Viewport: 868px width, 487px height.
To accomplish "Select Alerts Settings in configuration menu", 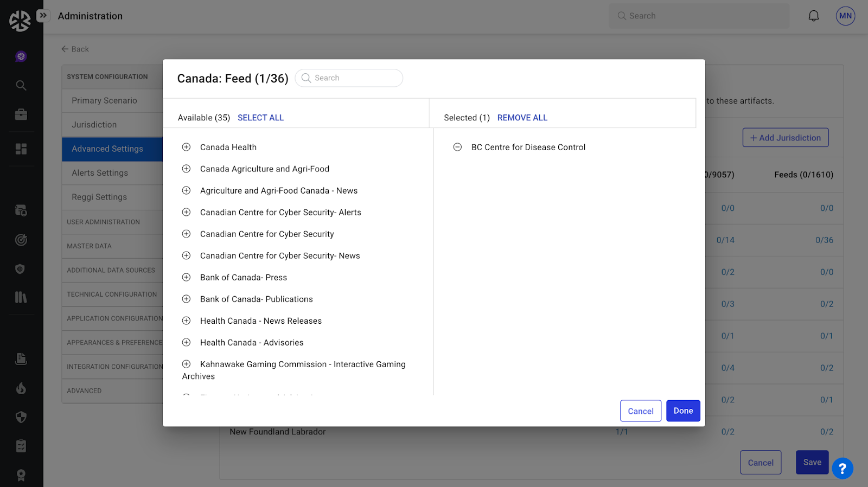I will pyautogui.click(x=100, y=173).
